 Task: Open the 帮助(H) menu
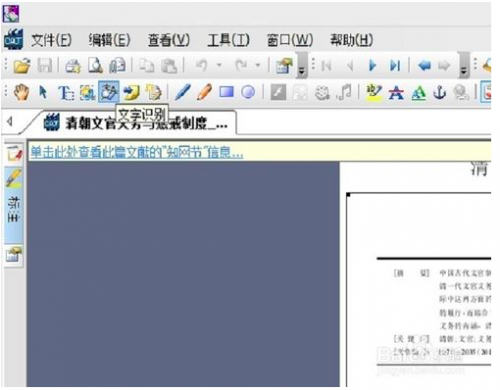coord(351,40)
